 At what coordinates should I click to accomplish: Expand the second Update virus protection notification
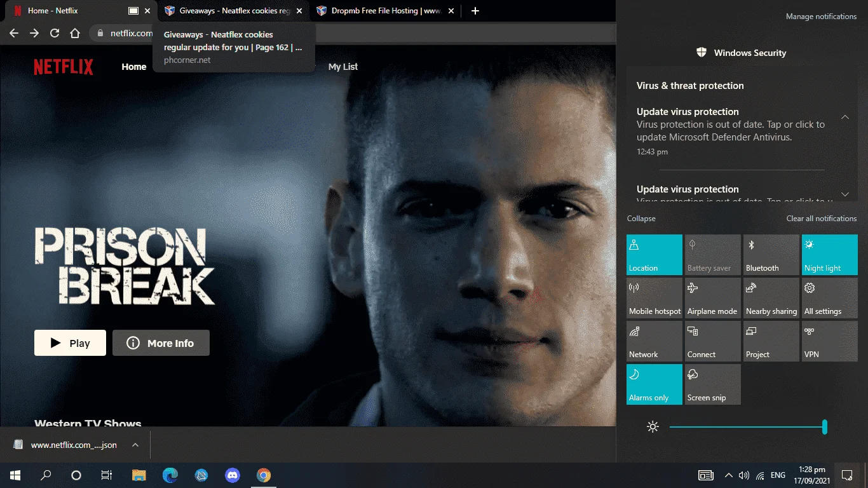(845, 194)
